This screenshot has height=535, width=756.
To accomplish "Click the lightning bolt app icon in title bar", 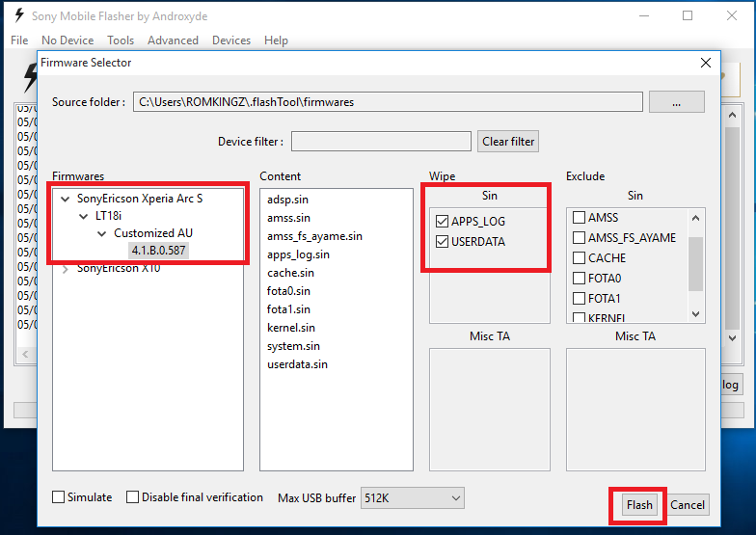I will coord(19,15).
